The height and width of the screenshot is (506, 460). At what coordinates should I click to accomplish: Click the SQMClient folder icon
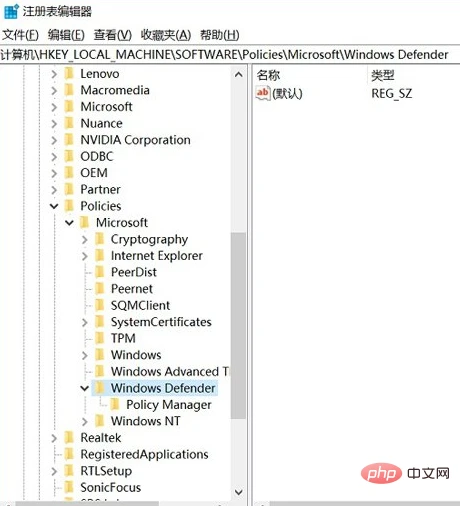click(x=99, y=305)
